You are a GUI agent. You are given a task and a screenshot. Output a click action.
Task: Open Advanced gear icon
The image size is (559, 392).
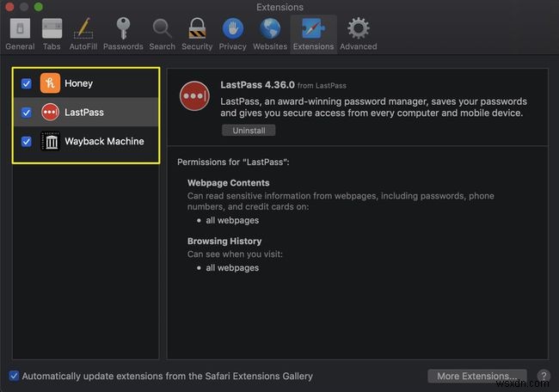359,28
